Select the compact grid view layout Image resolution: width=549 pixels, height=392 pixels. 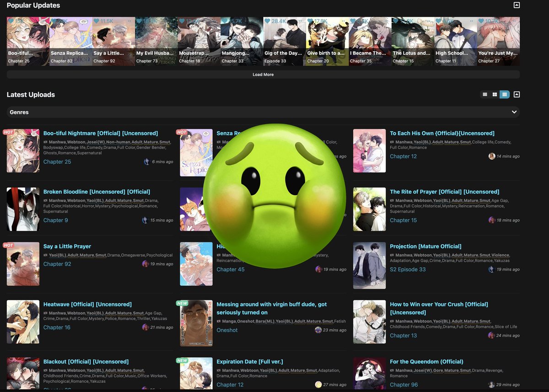coord(504,94)
